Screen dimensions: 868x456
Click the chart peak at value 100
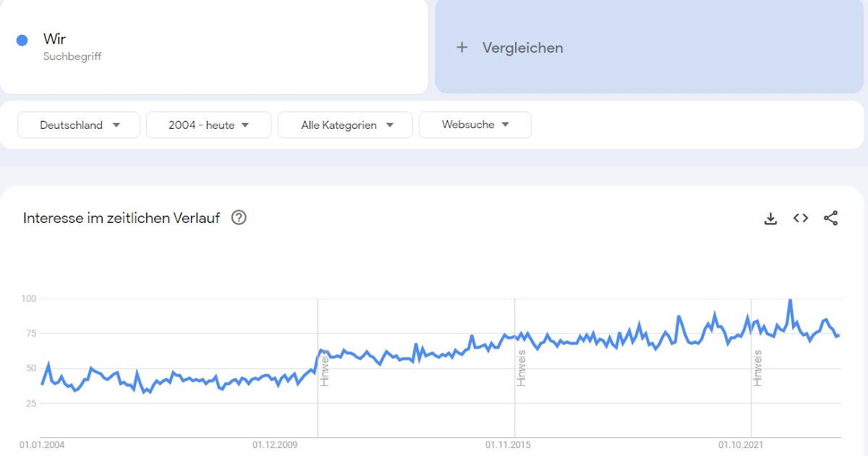point(790,300)
